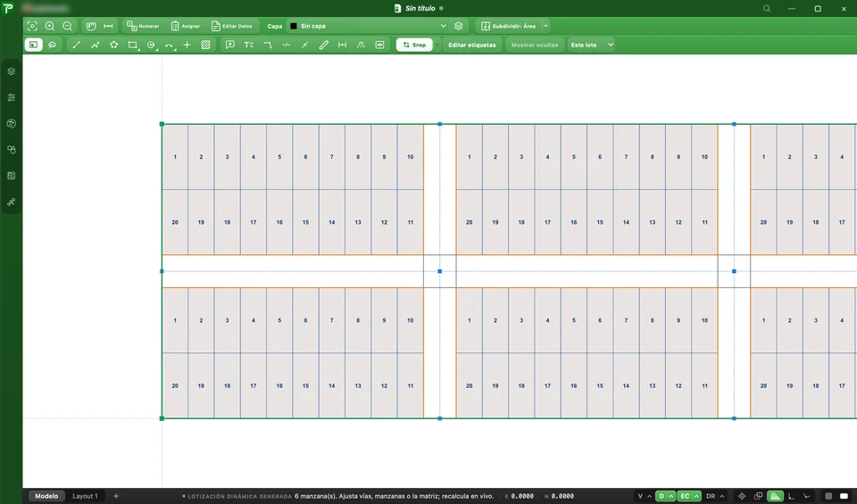Open the sliders settings panel in sidebar
Image resolution: width=857 pixels, height=504 pixels.
tap(12, 98)
